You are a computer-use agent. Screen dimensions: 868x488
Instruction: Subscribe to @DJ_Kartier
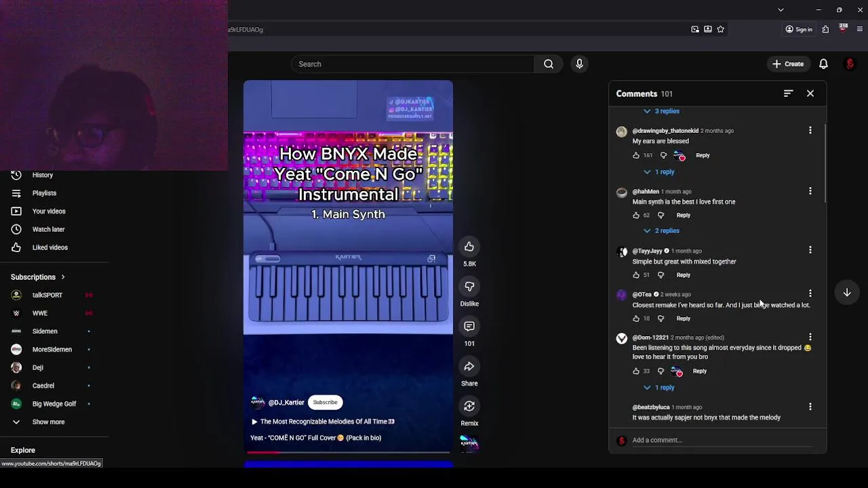point(325,403)
